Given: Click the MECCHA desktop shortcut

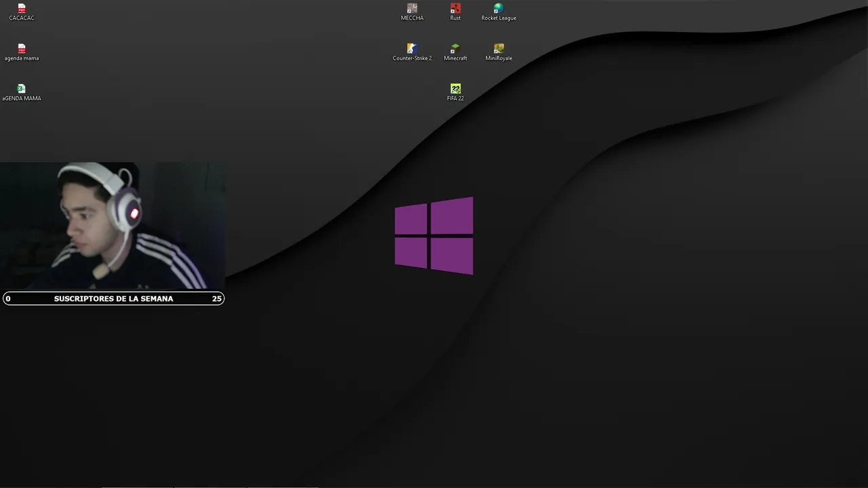Looking at the screenshot, I should click(x=412, y=9).
